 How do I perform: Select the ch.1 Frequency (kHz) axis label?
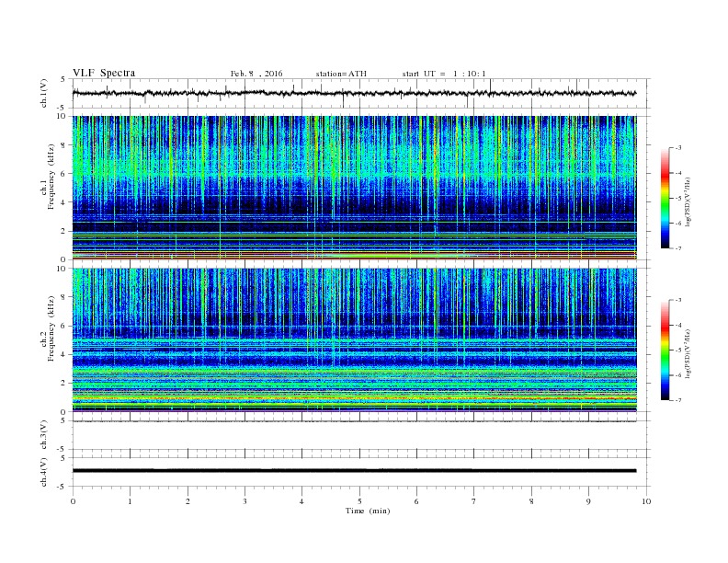point(47,178)
